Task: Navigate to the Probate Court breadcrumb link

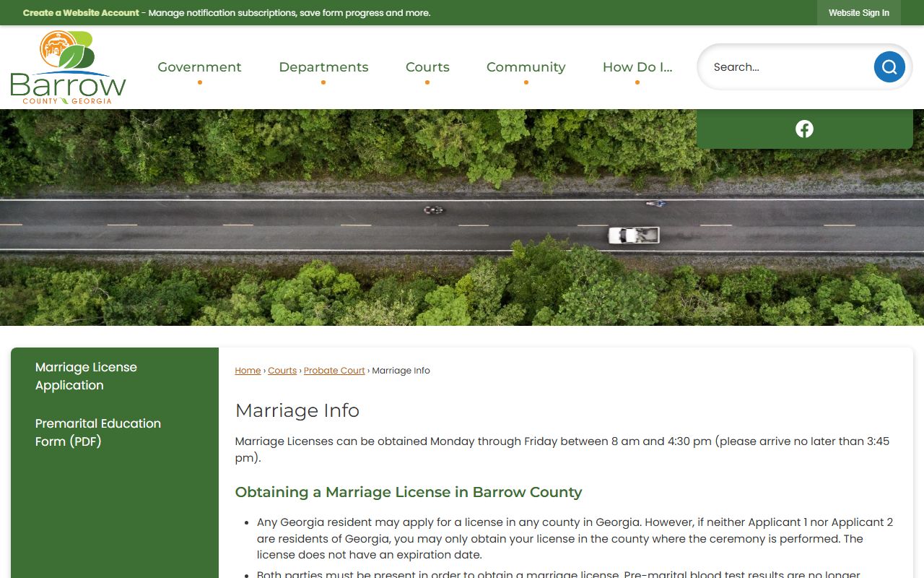Action: pyautogui.click(x=334, y=371)
